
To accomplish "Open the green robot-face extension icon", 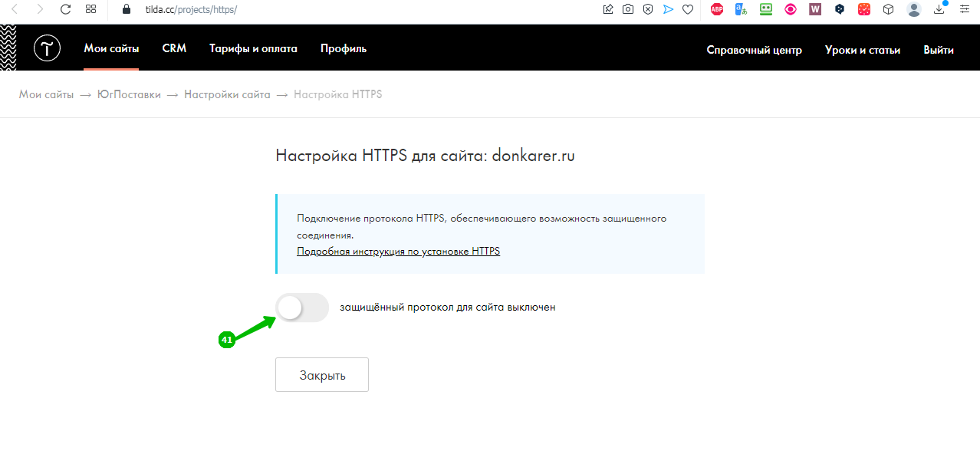I will (765, 9).
